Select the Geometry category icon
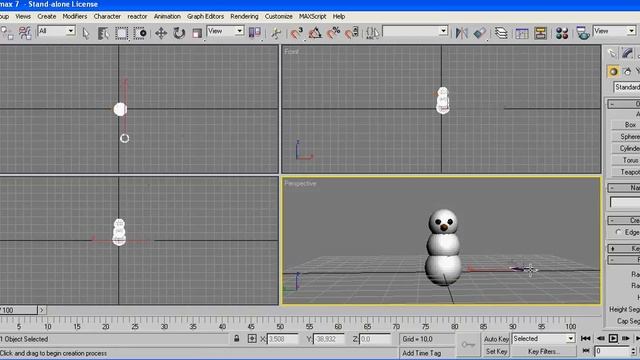640x360 pixels. pos(613,71)
